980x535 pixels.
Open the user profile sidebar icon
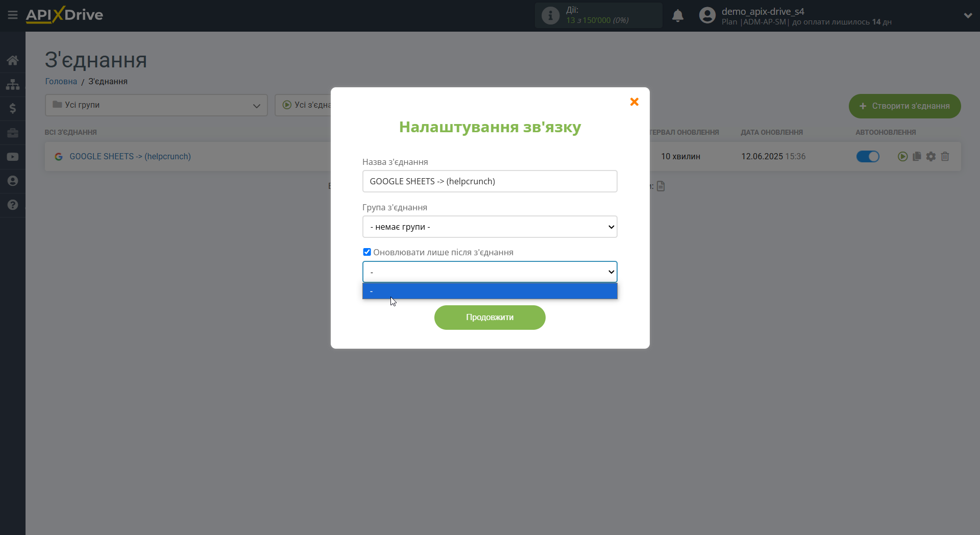click(x=13, y=181)
